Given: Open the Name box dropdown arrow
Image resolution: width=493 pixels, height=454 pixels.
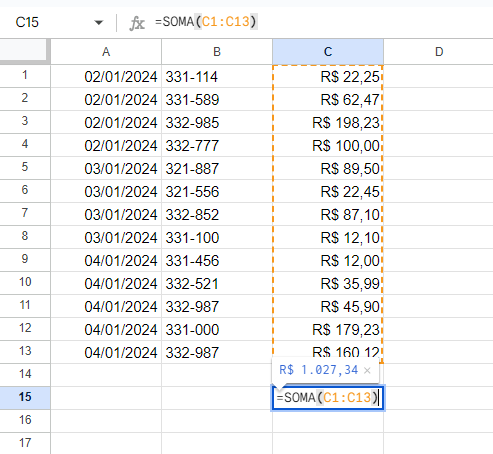Looking at the screenshot, I should click(x=98, y=23).
